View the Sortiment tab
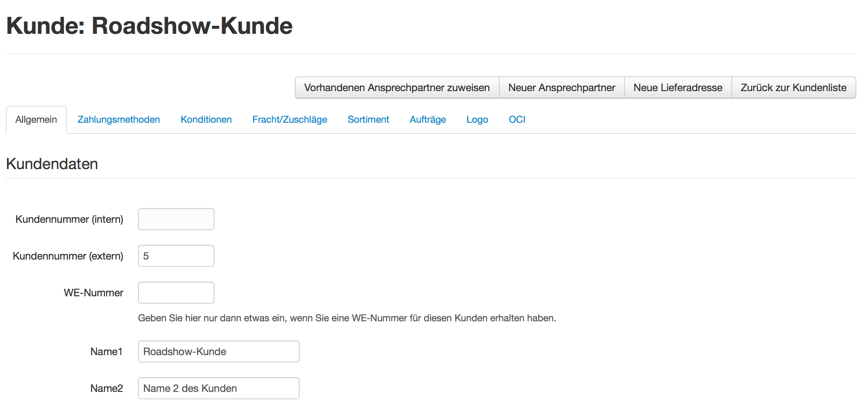The image size is (868, 411). pos(368,119)
